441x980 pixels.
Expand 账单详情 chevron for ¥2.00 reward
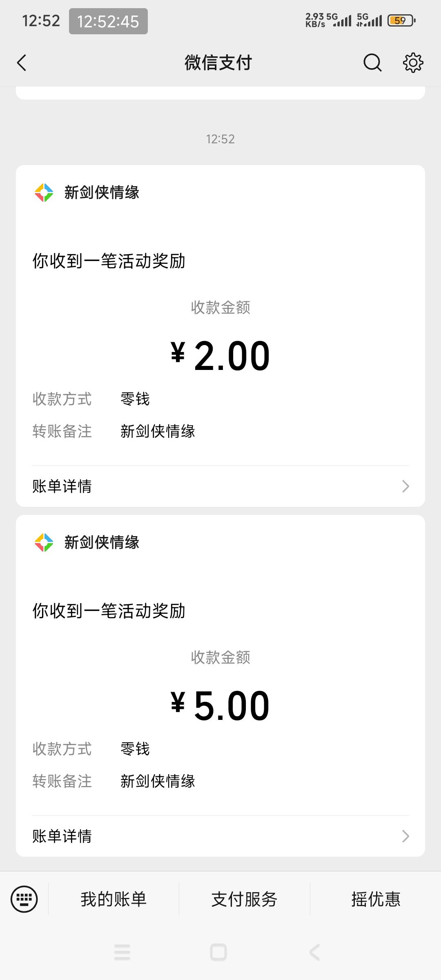405,486
